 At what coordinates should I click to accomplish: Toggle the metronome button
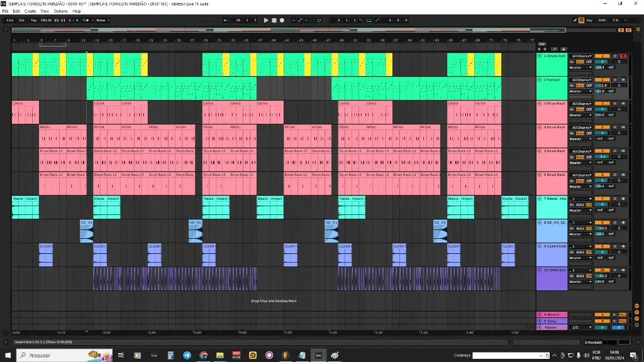click(x=86, y=20)
